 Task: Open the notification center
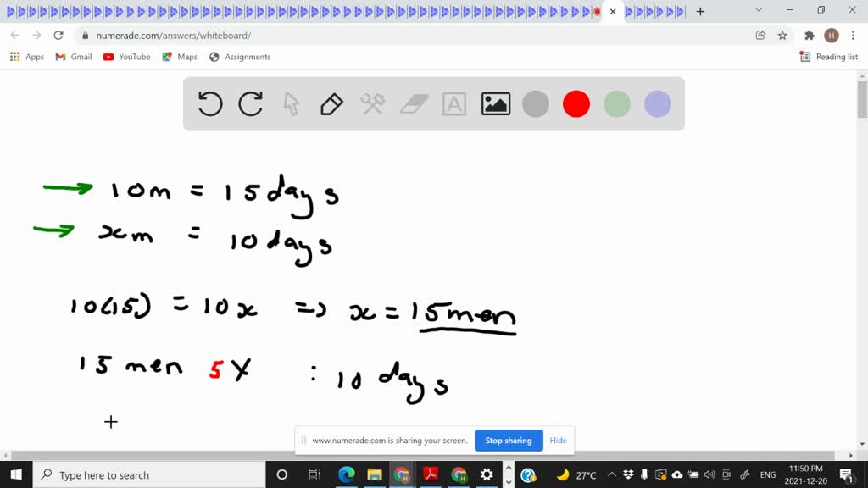pos(846,474)
